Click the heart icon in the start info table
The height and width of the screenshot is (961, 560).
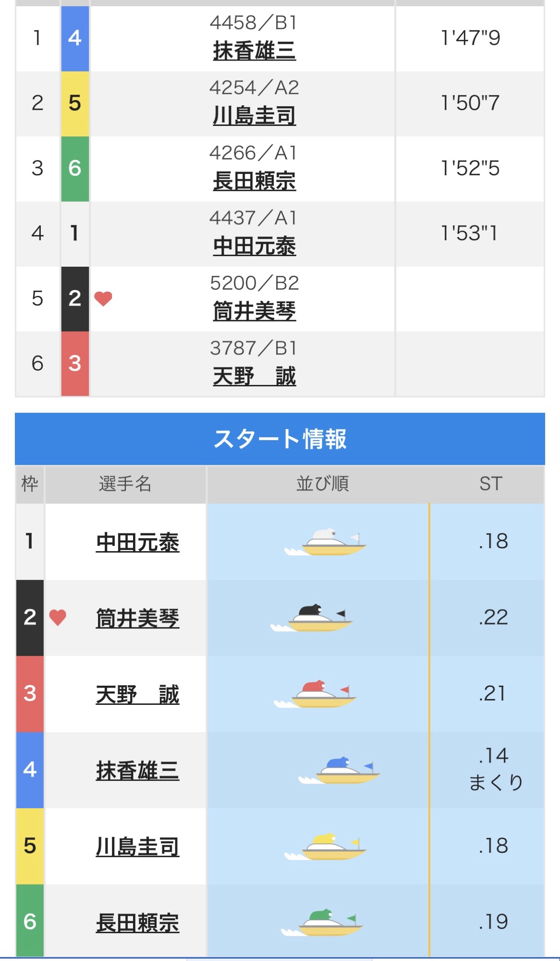point(58,617)
